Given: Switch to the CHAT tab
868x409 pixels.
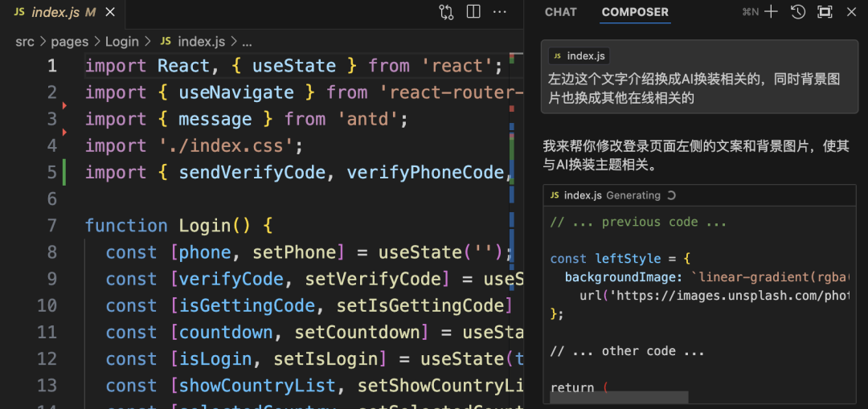Looking at the screenshot, I should pos(561,12).
